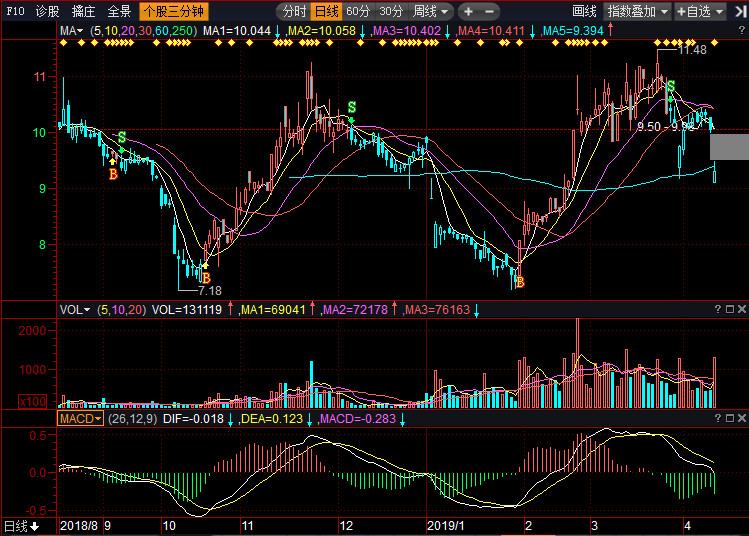The width and height of the screenshot is (749, 536).
Task: Toggle 画线 drawing mode
Action: 585,12
